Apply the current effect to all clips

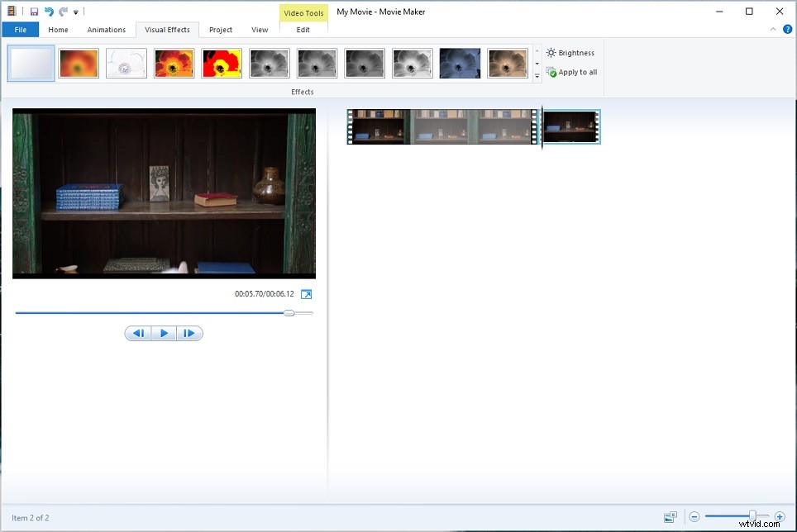click(571, 72)
